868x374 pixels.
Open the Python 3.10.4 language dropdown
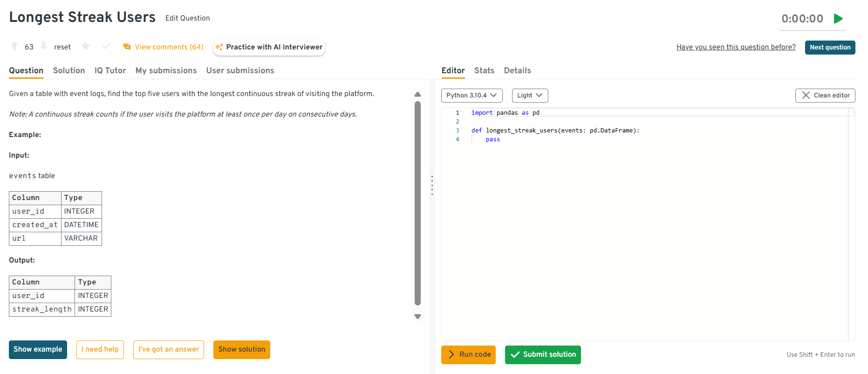472,96
